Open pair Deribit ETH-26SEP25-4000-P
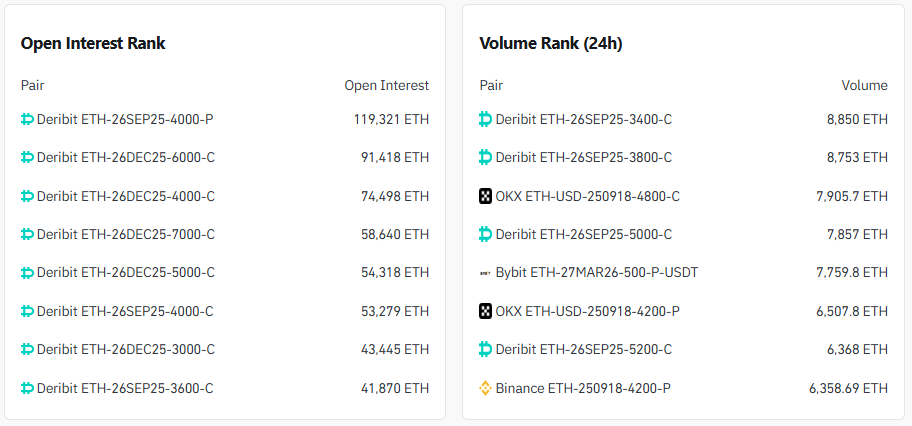Viewport: 912px width, 426px height. [x=125, y=119]
